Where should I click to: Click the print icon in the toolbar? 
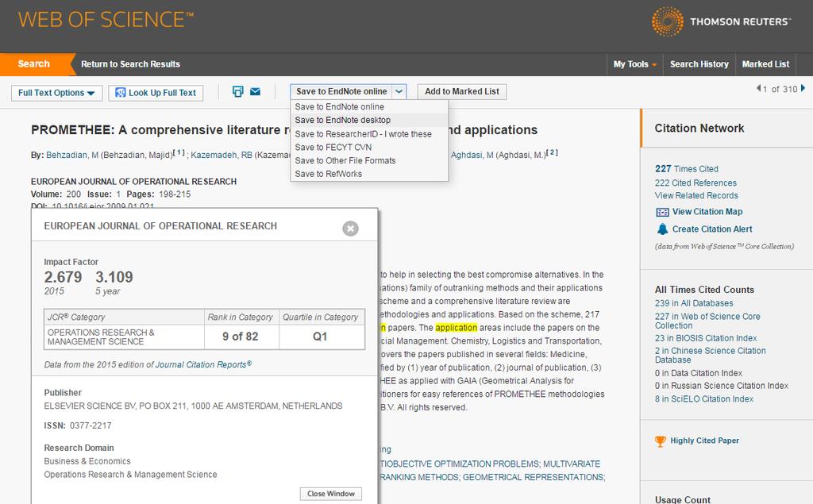tap(237, 92)
